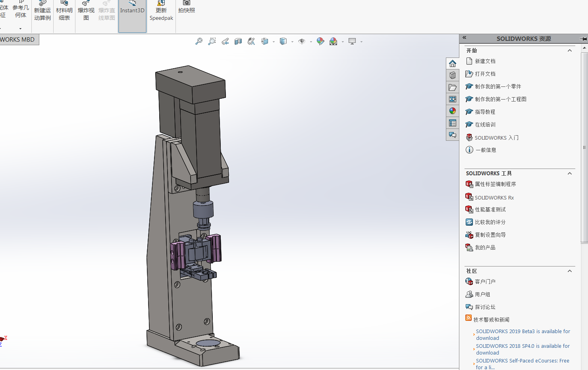The image size is (588, 370).
Task: Open the Appearances color ball side tab
Action: coord(453,111)
